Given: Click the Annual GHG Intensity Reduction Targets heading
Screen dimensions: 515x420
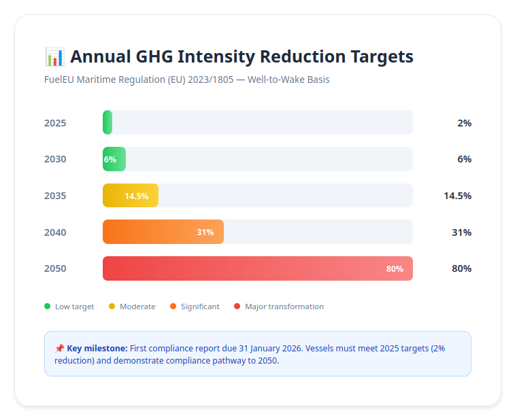Looking at the screenshot, I should (242, 56).
